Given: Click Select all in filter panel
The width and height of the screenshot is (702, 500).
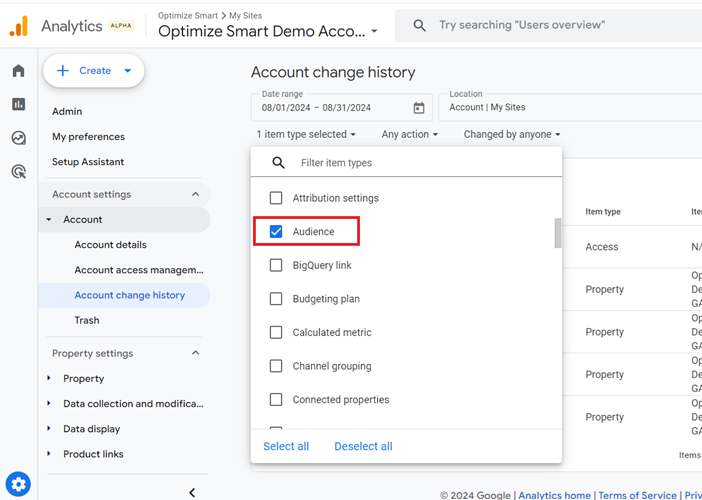Looking at the screenshot, I should [286, 446].
